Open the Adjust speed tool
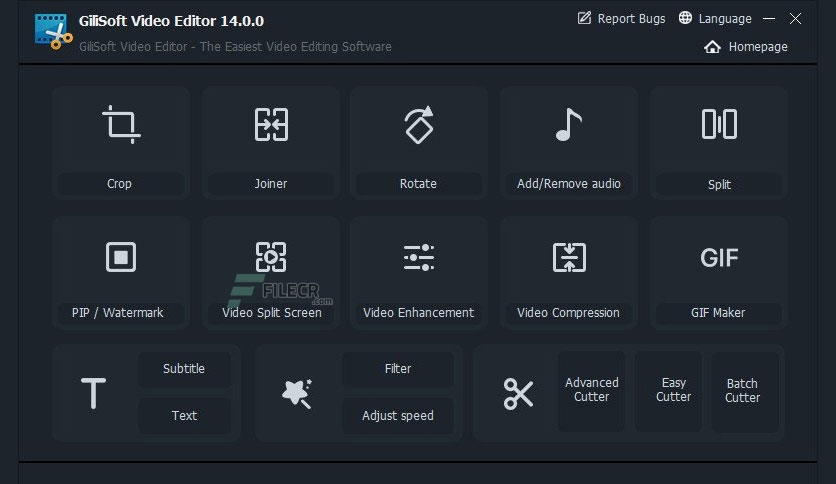The height and width of the screenshot is (484, 836). click(x=398, y=416)
